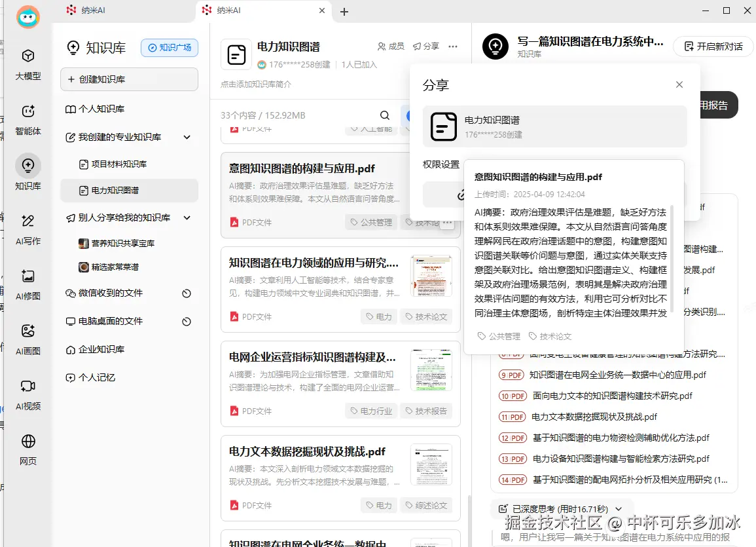Viewport: 756px width, 547px height.
Task: Open thumbnail of 电力文本数据挖掘 card
Action: click(x=431, y=464)
